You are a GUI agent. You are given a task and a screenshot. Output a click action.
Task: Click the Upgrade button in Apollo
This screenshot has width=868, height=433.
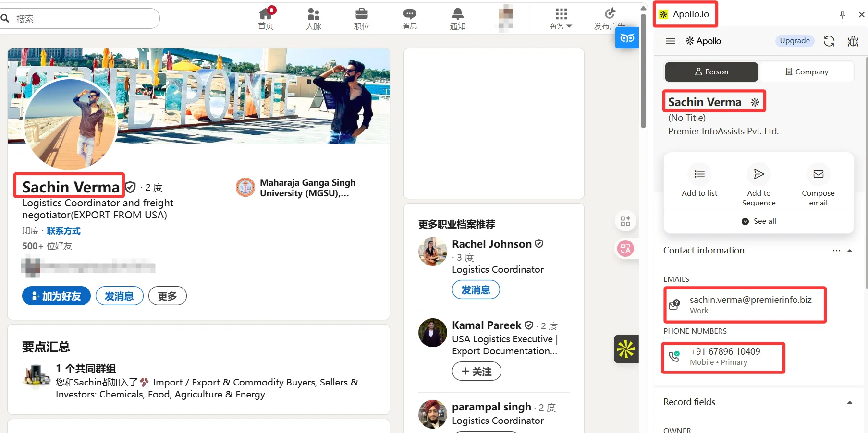tap(795, 41)
